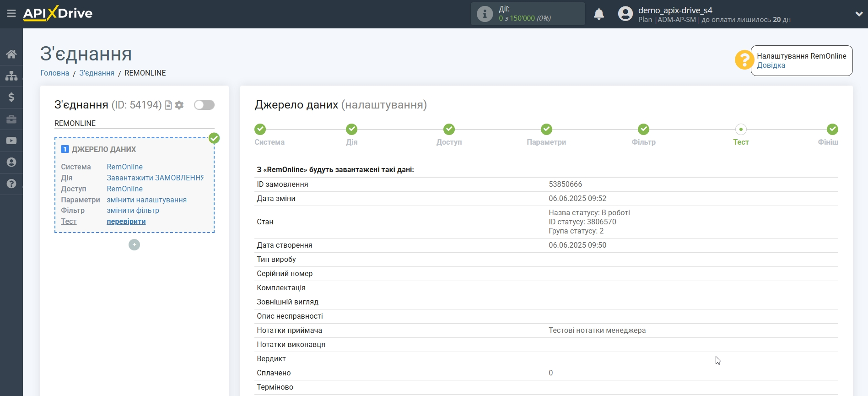868x396 pixels.
Task: Open the Головна breadcrumb link
Action: click(55, 73)
